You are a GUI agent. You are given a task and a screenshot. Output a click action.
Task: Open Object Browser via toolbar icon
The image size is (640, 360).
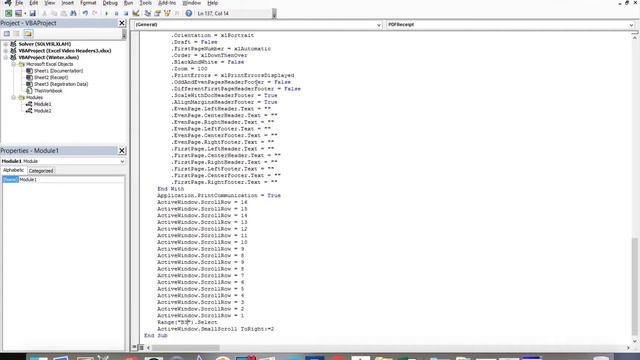click(167, 13)
